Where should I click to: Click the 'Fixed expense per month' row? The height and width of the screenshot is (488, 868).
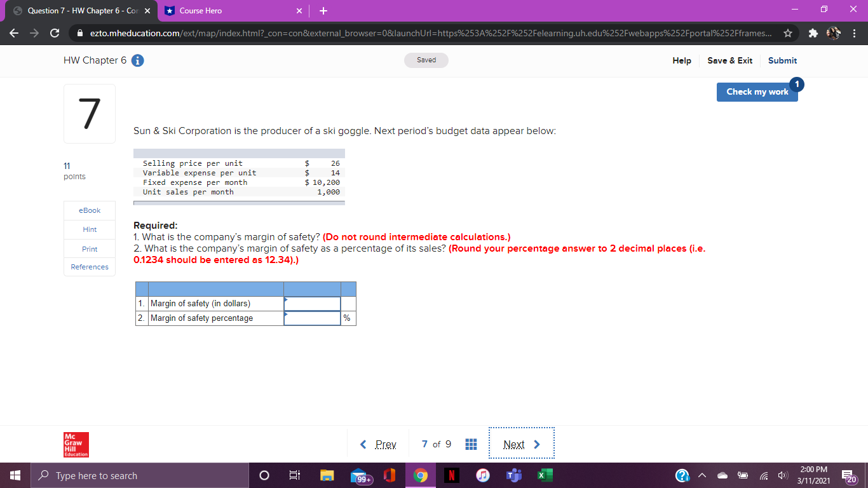[239, 182]
